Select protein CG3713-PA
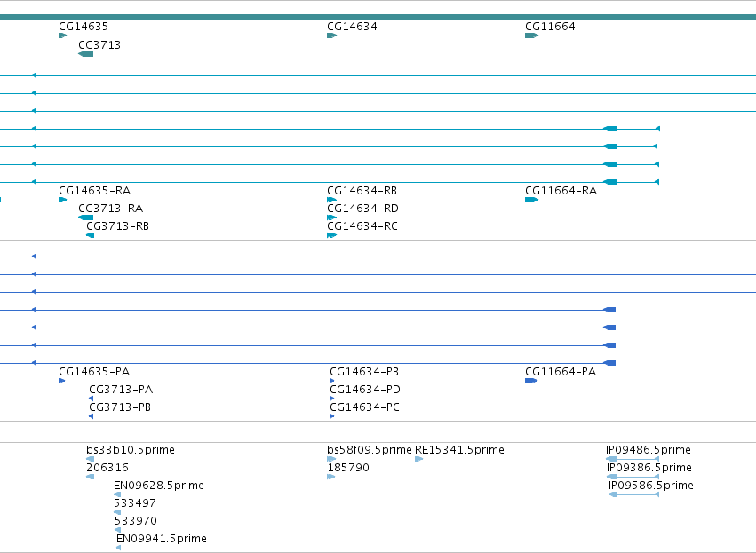 point(121,390)
